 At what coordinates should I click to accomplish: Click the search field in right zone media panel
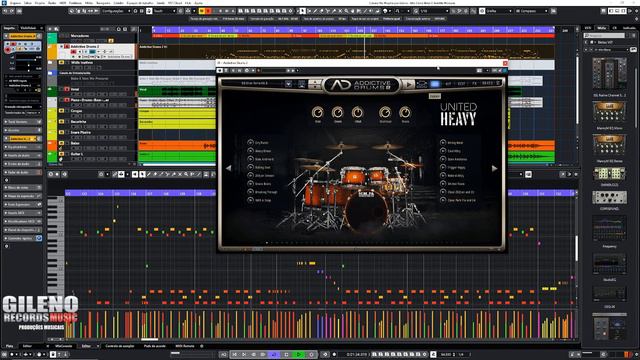coord(605,36)
